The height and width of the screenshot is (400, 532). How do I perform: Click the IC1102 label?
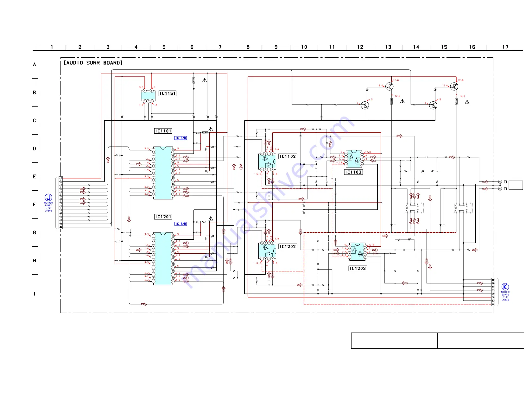[288, 156]
